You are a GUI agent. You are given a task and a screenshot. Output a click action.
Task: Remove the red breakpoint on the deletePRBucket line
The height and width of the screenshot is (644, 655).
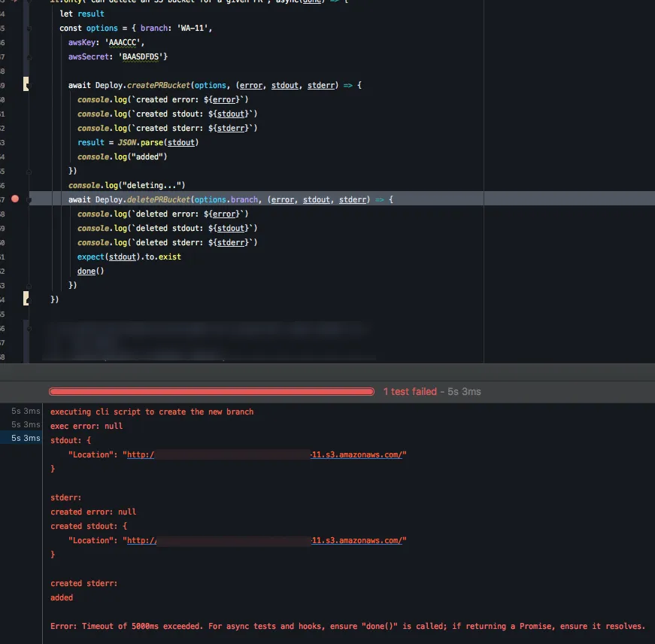click(15, 199)
